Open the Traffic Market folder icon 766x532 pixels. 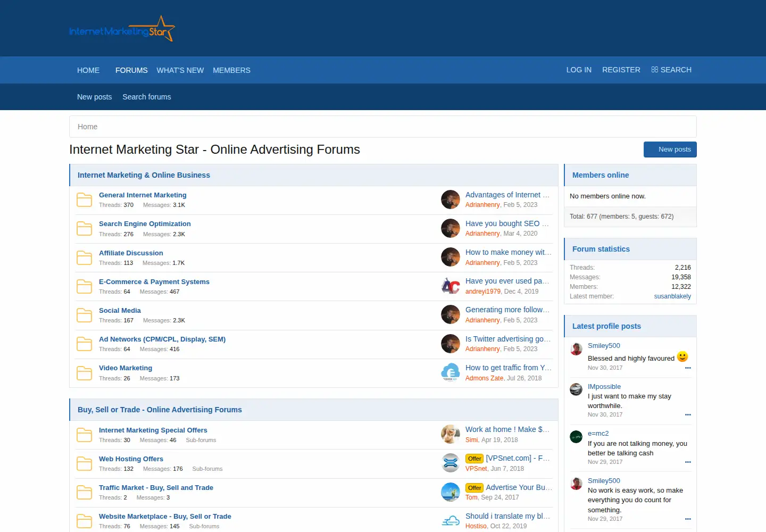(x=85, y=493)
